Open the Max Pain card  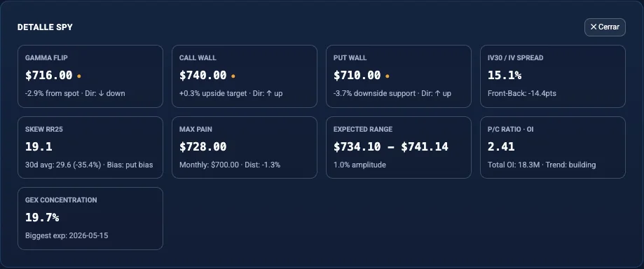point(245,147)
